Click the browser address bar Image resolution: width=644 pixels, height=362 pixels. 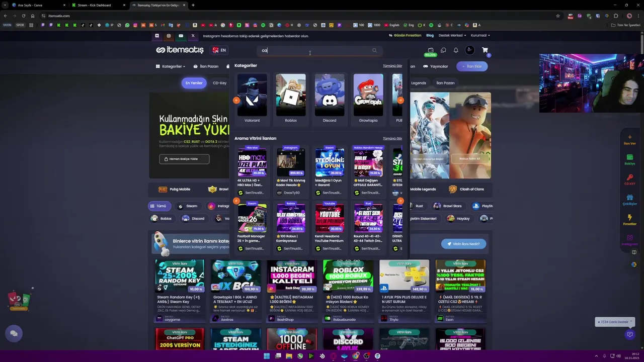tap(297, 16)
